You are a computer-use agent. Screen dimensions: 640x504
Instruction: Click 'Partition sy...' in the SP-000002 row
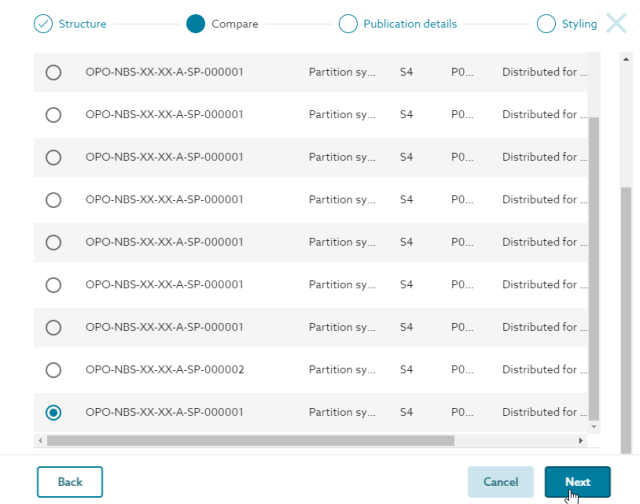click(x=342, y=369)
